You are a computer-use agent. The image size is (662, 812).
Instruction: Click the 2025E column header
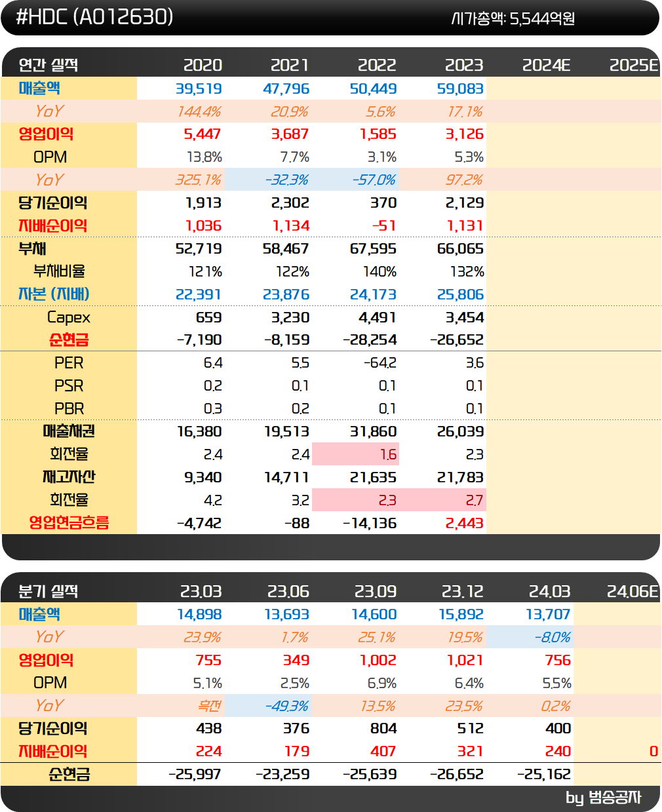[634, 65]
